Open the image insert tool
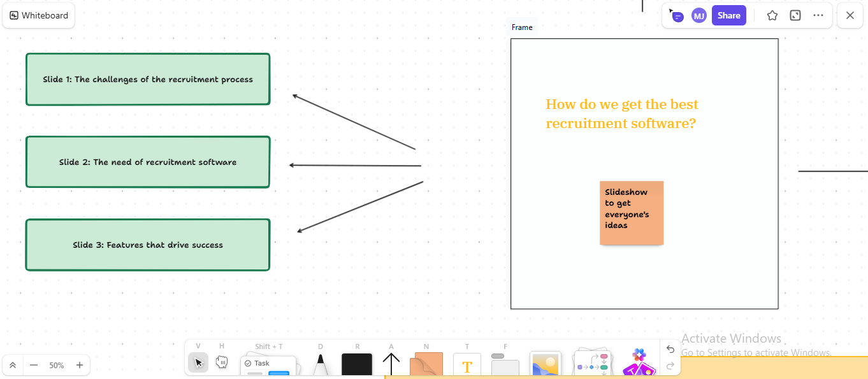The width and height of the screenshot is (868, 379). [546, 364]
